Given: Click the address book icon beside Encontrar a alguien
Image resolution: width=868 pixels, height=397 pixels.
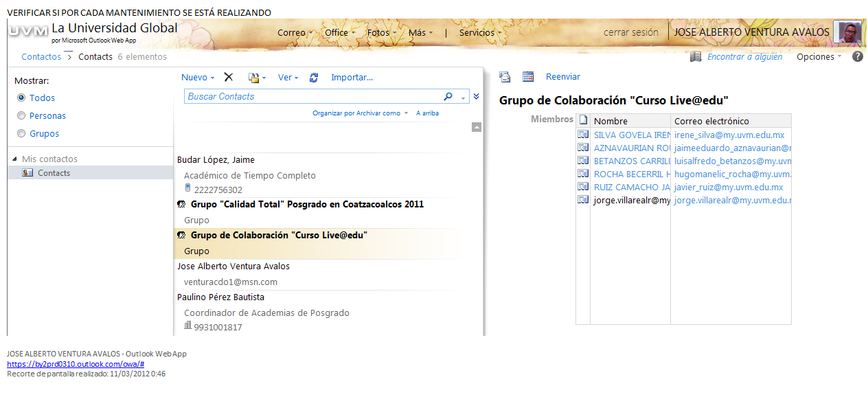Looking at the screenshot, I should tap(696, 57).
